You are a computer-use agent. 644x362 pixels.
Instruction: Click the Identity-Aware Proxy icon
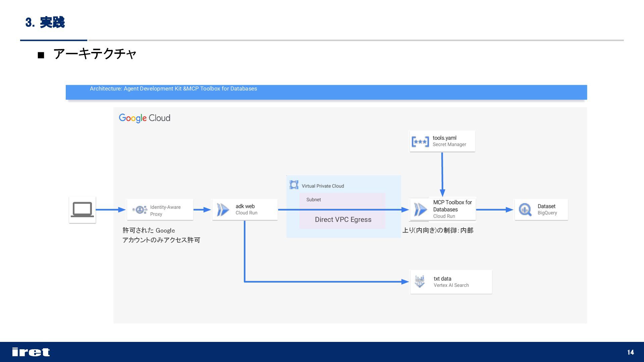[140, 210]
